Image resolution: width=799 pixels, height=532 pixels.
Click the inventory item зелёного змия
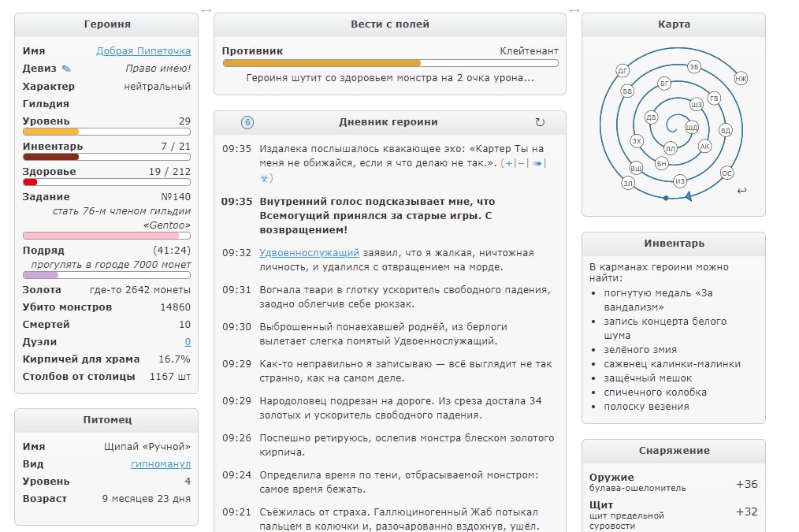point(641,350)
